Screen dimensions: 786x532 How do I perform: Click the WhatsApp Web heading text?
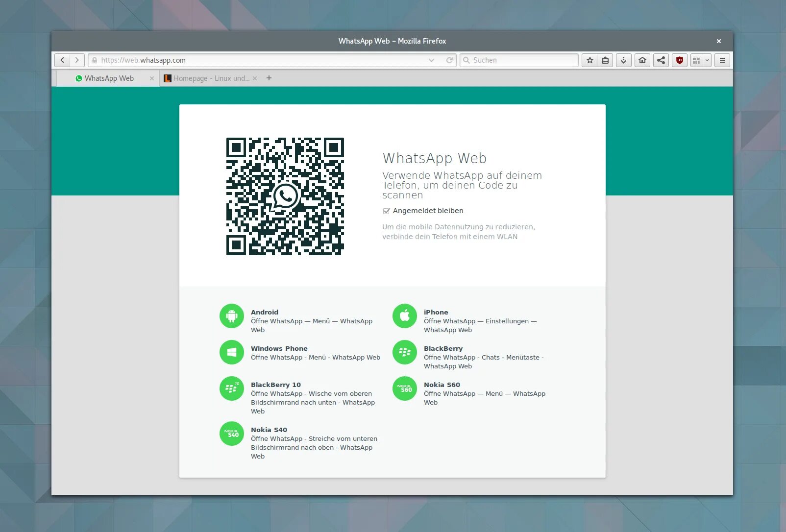click(x=435, y=158)
